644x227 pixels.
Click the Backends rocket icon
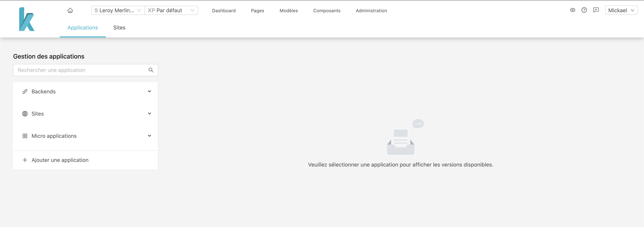(25, 91)
